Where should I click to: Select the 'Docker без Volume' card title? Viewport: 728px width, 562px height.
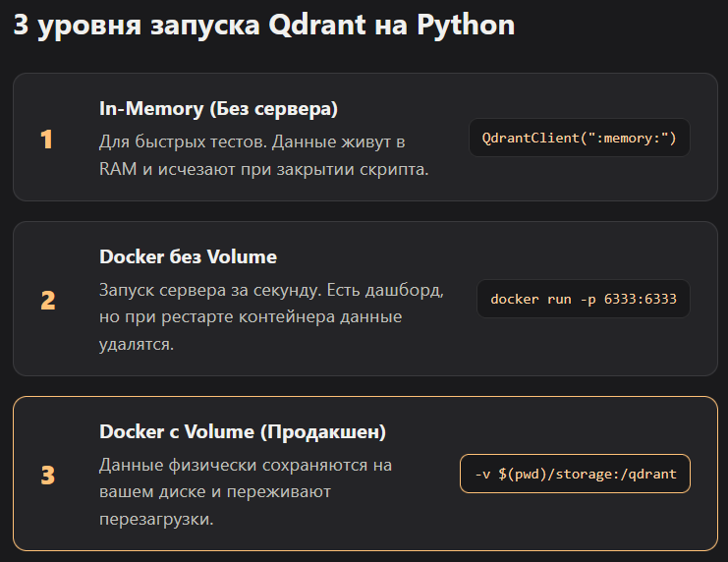point(188,256)
